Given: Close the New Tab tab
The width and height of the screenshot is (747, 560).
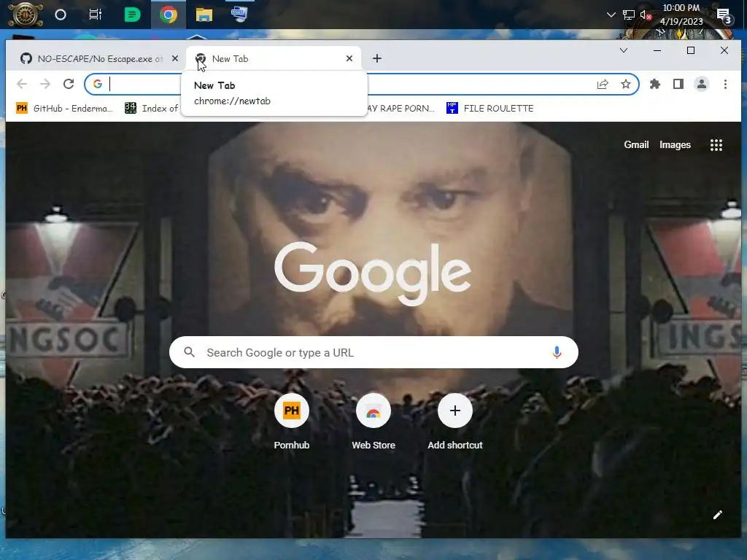Looking at the screenshot, I should pos(349,58).
